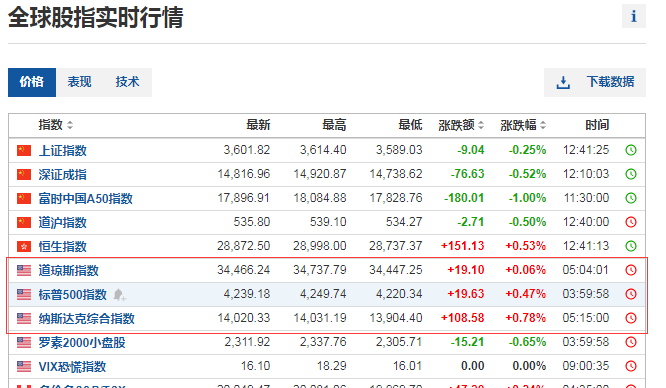This screenshot has width=666, height=388.
Task: Click the change value +151.13
Action: [x=462, y=246]
